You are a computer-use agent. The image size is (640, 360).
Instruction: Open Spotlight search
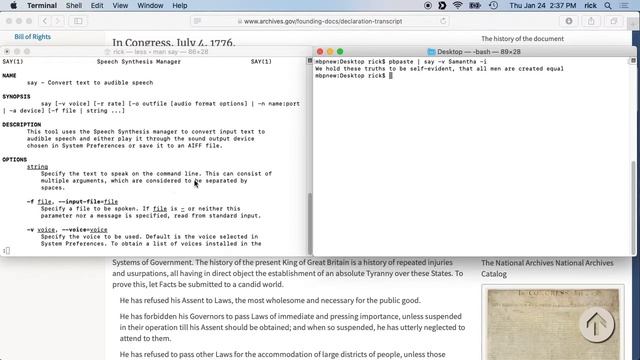pyautogui.click(x=608, y=5)
